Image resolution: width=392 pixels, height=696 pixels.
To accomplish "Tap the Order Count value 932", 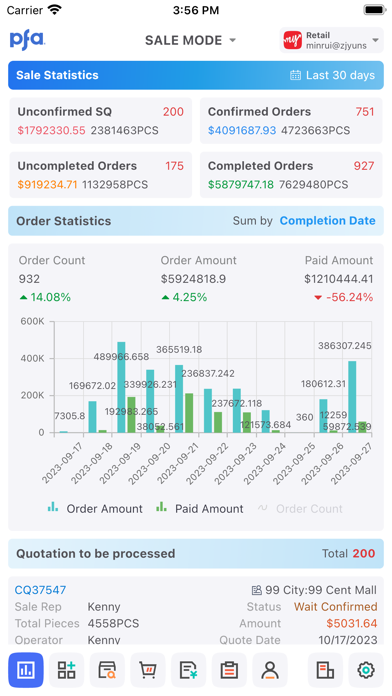I will point(29,279).
